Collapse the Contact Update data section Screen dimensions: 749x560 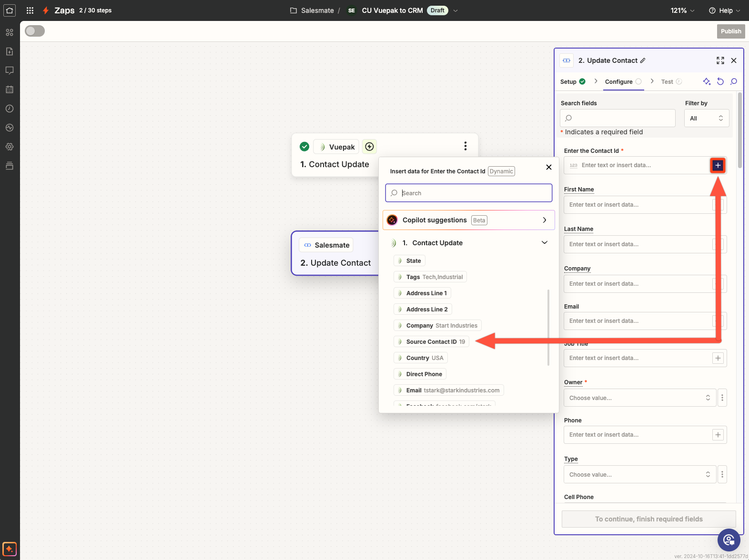pos(544,243)
